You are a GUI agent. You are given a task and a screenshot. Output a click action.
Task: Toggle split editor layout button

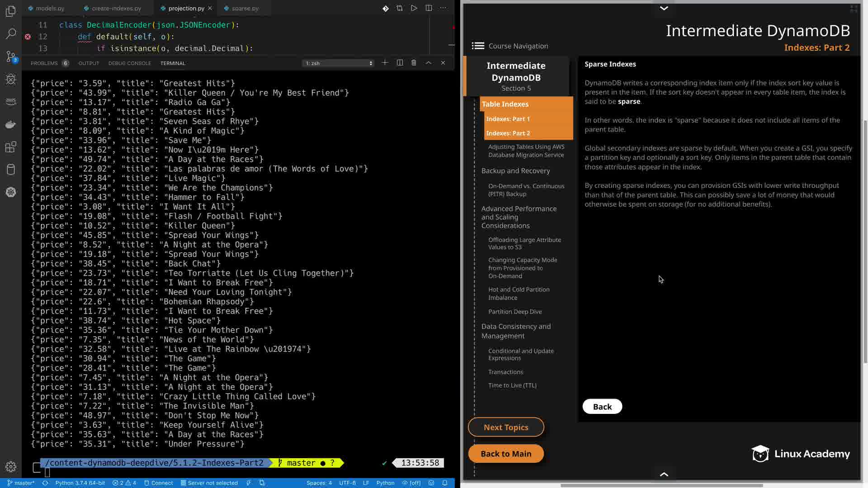click(429, 8)
